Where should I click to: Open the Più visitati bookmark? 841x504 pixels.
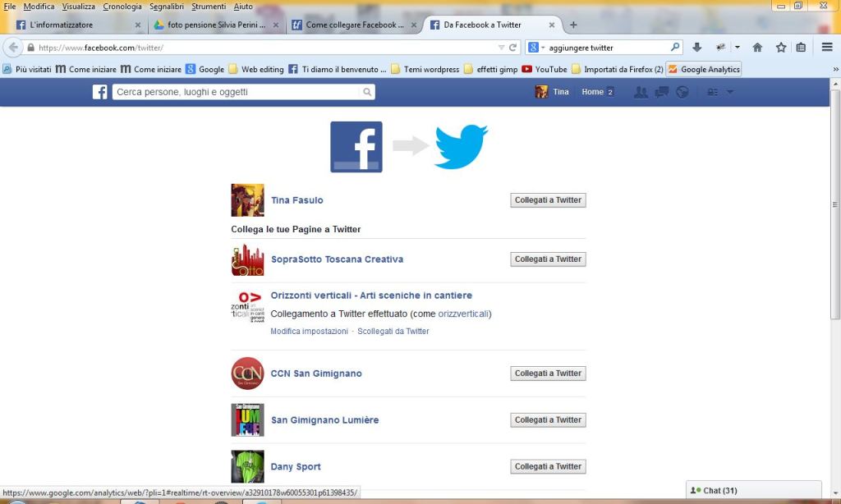[x=27, y=69]
